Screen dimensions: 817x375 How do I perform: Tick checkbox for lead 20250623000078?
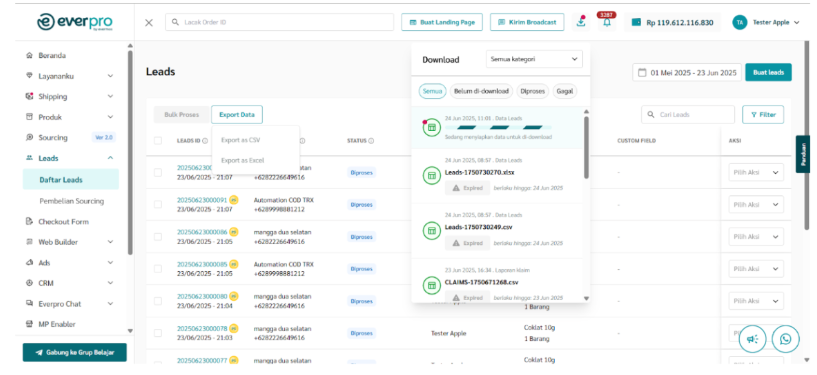(x=158, y=333)
